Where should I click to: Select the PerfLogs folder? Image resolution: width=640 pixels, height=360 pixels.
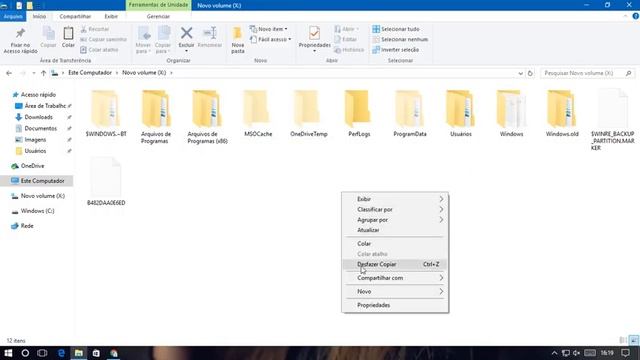click(x=359, y=113)
